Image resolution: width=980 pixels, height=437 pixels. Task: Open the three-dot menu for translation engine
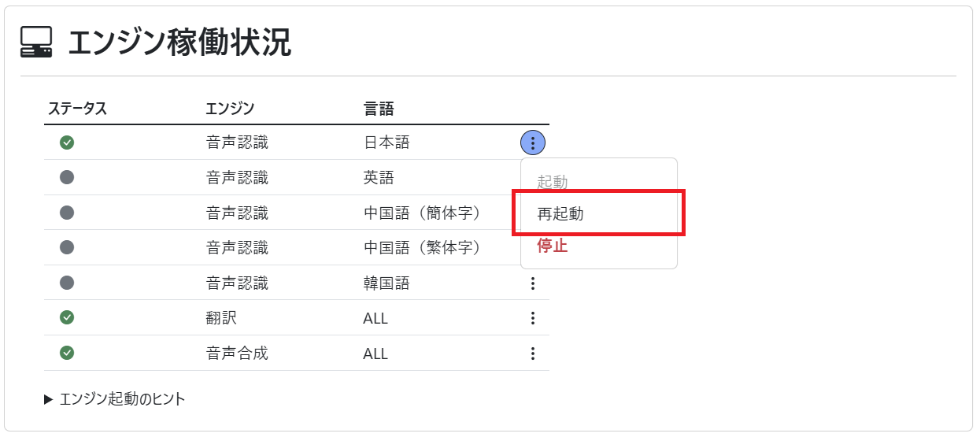point(533,318)
